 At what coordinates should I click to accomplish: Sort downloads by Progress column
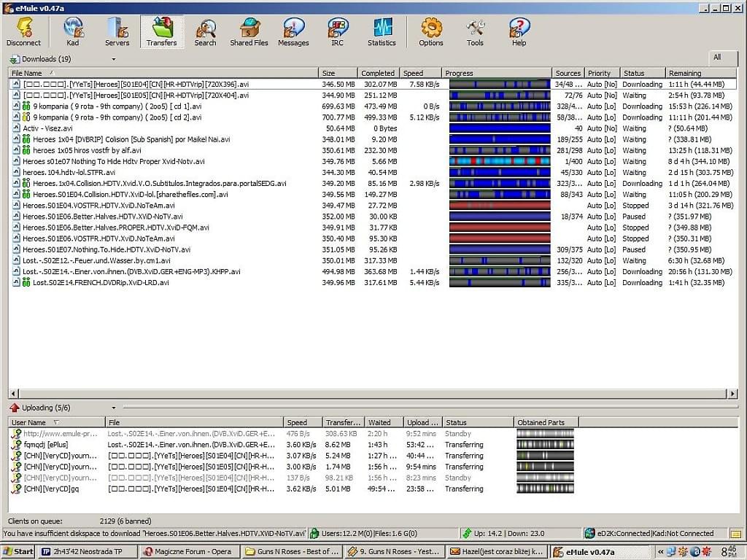(x=496, y=73)
